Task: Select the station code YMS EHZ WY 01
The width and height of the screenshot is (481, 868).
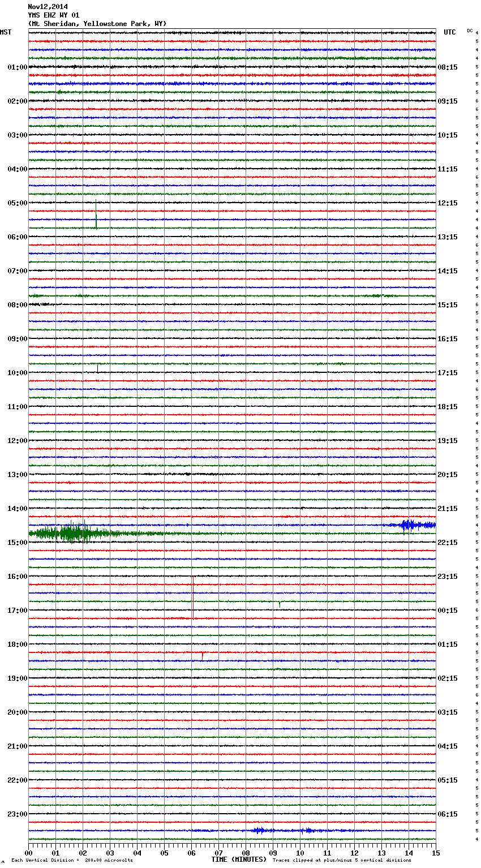Action: [x=54, y=15]
